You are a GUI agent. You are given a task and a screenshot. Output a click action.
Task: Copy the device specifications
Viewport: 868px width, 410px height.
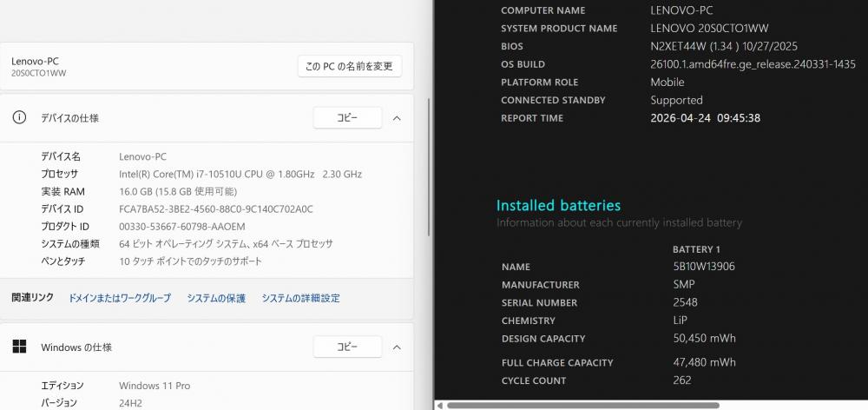pos(348,118)
